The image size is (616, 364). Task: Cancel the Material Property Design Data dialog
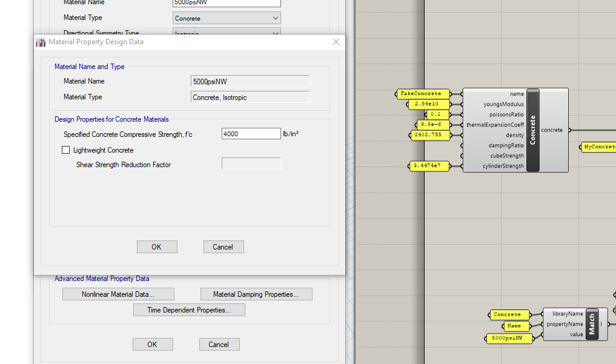tap(223, 247)
